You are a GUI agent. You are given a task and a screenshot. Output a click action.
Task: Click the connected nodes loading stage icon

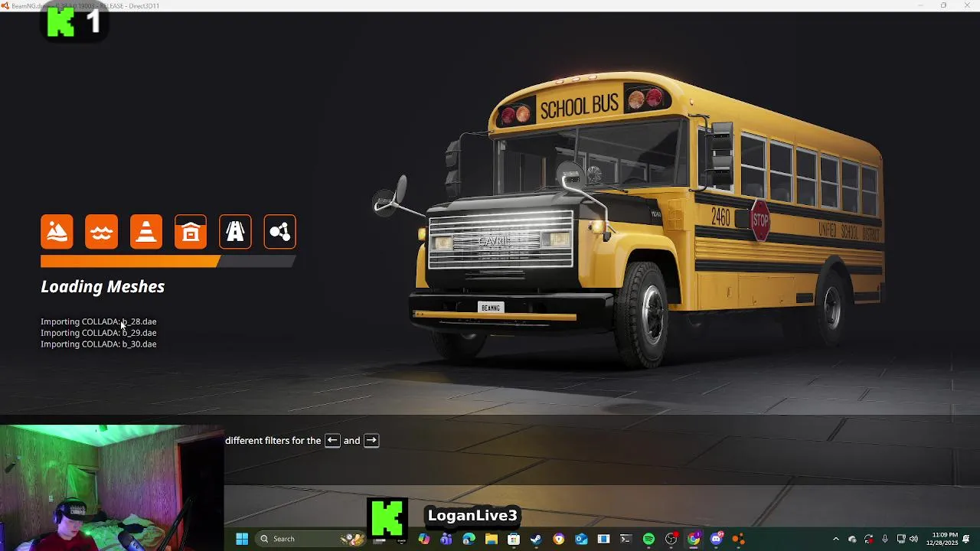click(x=279, y=232)
